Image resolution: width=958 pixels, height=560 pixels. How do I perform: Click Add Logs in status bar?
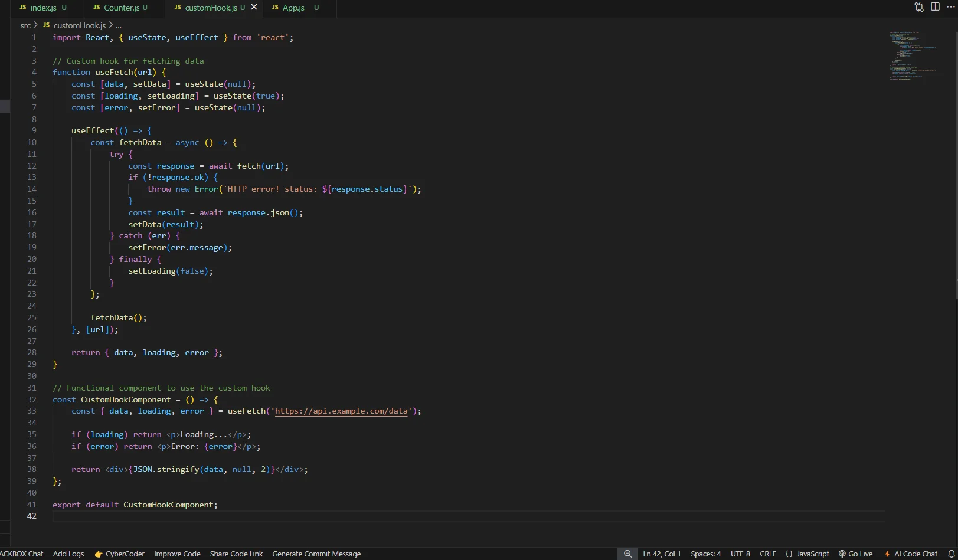(68, 554)
